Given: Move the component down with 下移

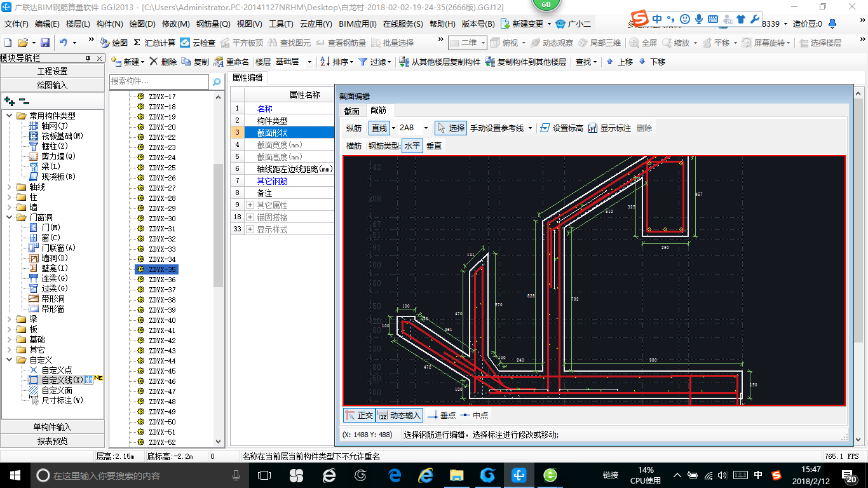Looking at the screenshot, I should click(x=652, y=62).
